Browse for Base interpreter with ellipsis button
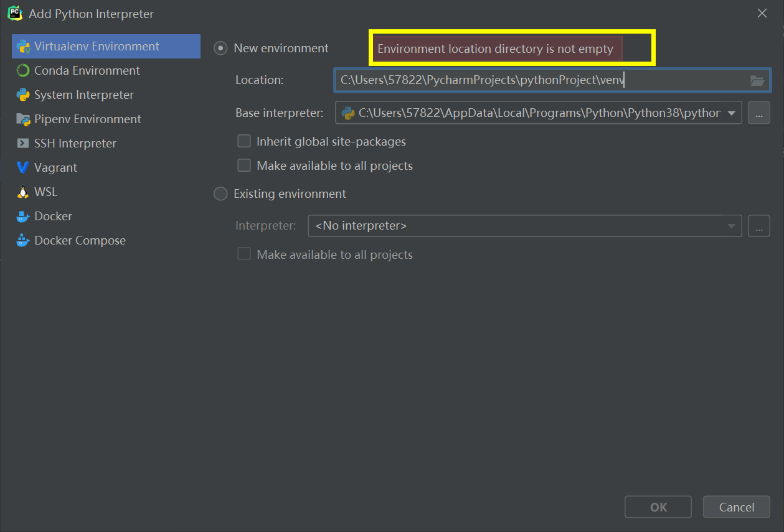Screen dimensions: 784x532 [759, 113]
